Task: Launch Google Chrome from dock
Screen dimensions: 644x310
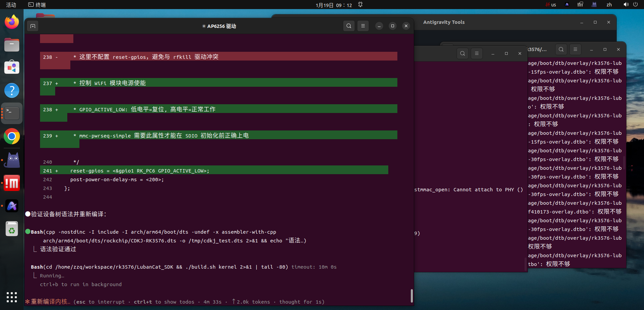Action: click(x=12, y=136)
